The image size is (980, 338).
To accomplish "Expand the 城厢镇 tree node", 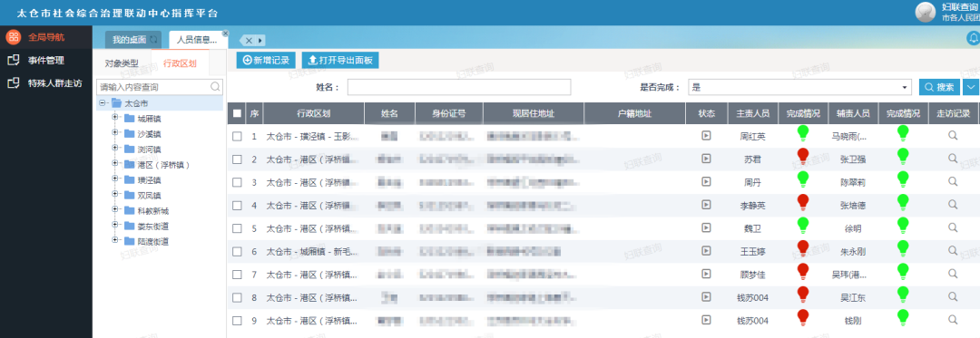I will [115, 118].
